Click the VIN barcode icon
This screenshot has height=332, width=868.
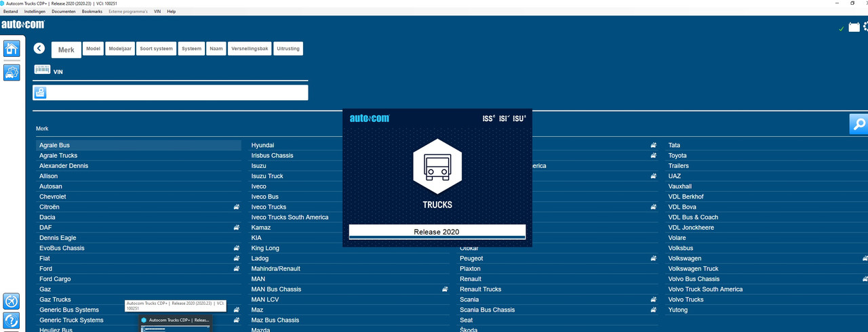(x=42, y=70)
